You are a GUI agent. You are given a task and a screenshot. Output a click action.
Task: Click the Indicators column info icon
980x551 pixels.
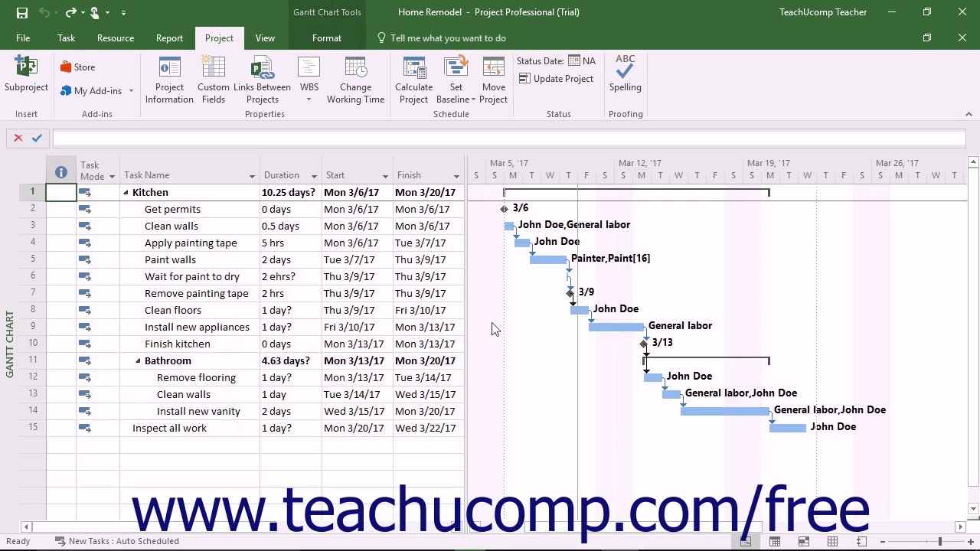61,172
